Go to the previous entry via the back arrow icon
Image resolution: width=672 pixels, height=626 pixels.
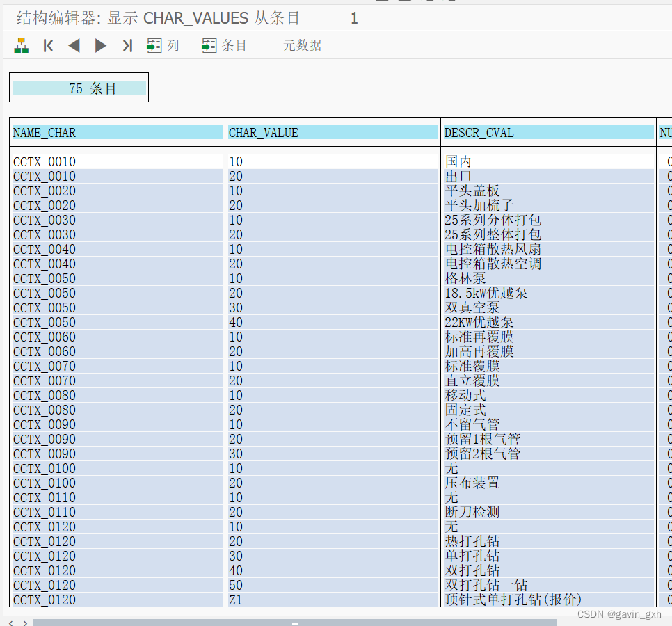tap(74, 45)
